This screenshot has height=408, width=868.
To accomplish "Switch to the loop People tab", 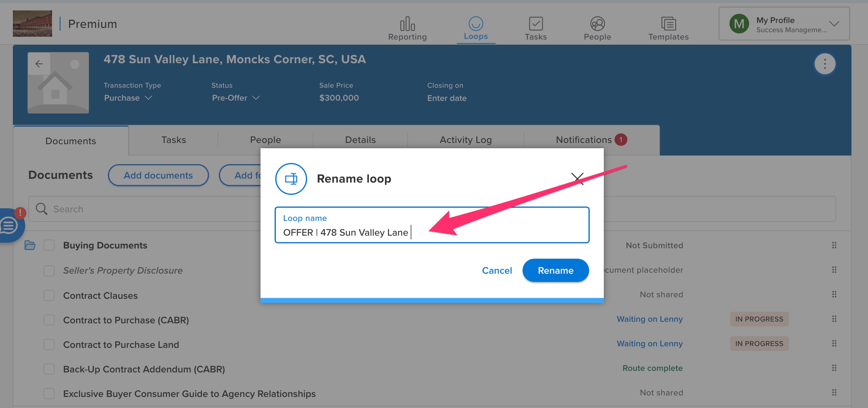I will coord(265,140).
